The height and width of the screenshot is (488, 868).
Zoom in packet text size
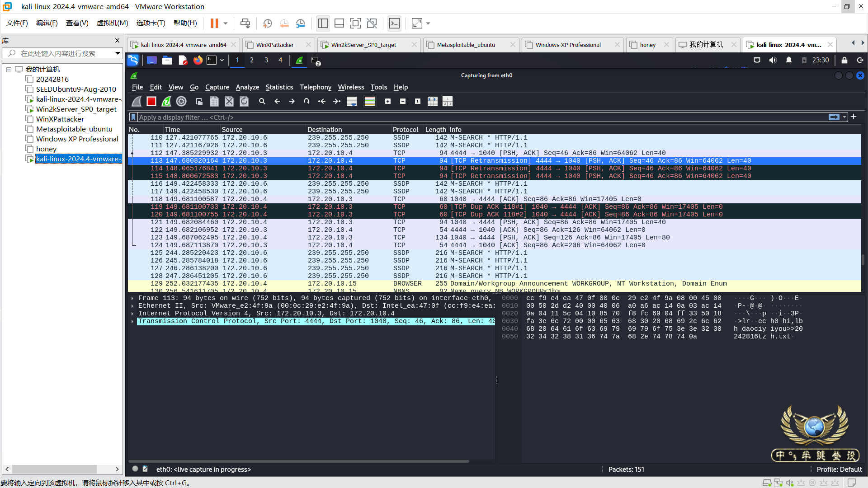388,101
